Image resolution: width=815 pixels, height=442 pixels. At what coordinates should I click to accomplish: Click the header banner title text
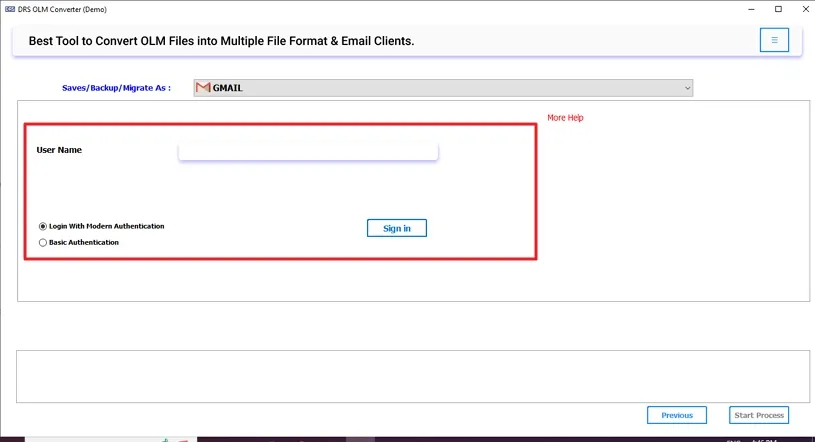coord(221,41)
